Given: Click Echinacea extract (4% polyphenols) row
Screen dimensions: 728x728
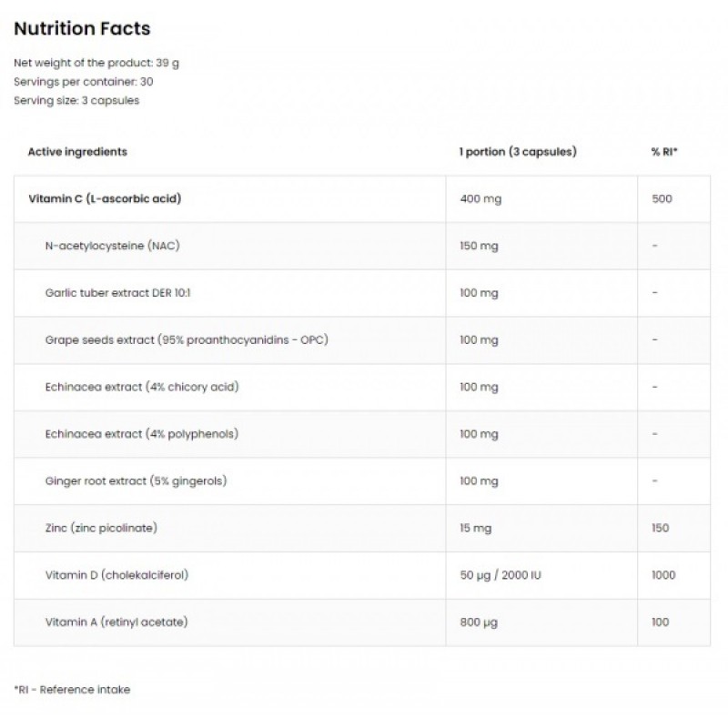Looking at the screenshot, I should tap(141, 434).
